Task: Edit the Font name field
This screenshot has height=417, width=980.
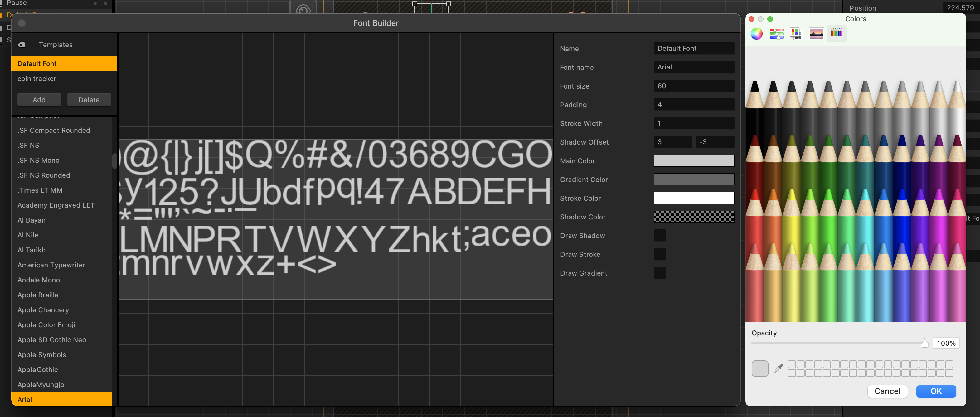Action: coord(694,67)
